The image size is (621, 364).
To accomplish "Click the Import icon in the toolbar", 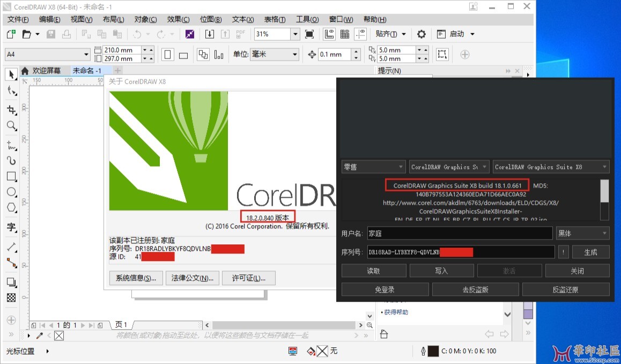I will 210,34.
